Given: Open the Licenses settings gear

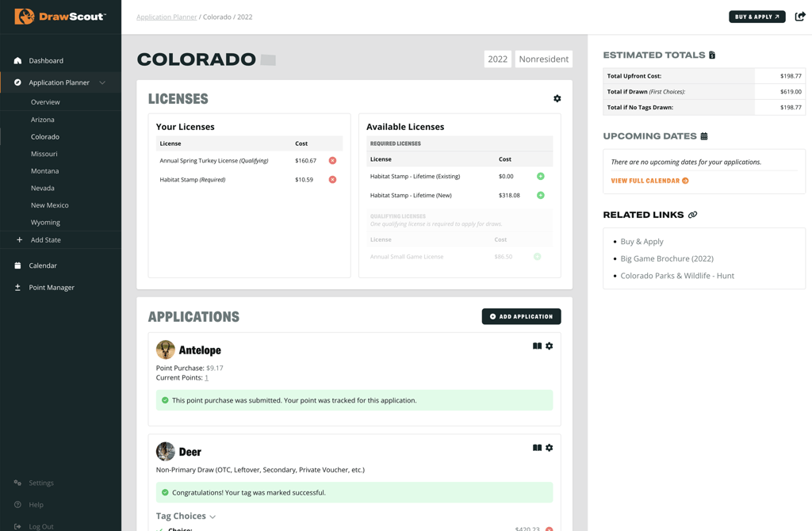Looking at the screenshot, I should coord(557,98).
